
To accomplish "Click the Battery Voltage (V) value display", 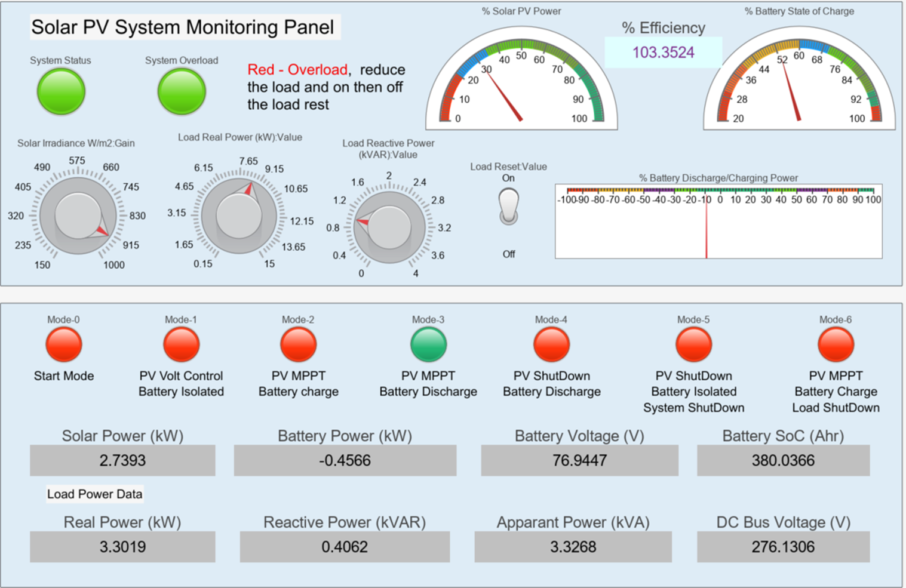I will coord(579,460).
